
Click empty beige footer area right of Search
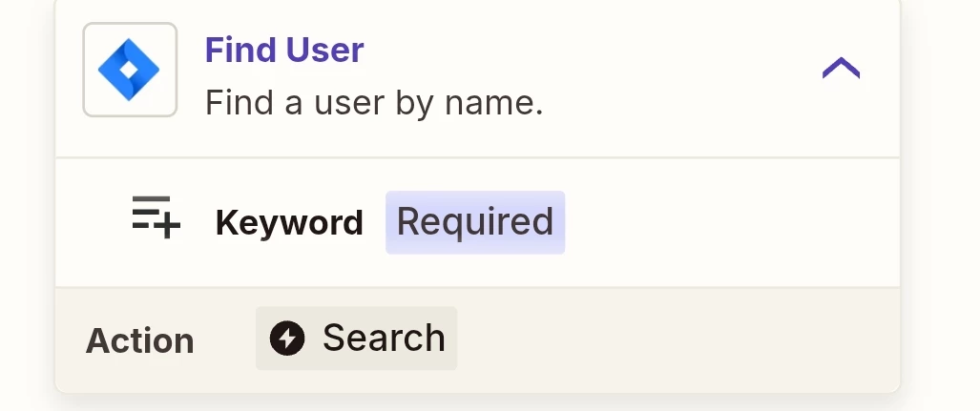click(x=675, y=340)
